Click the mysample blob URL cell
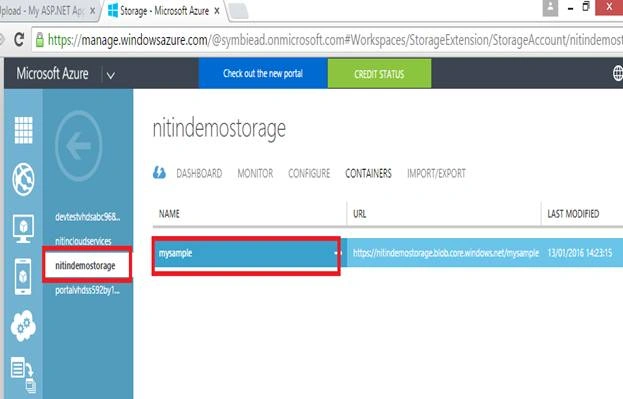This screenshot has height=399, width=623. 446,253
